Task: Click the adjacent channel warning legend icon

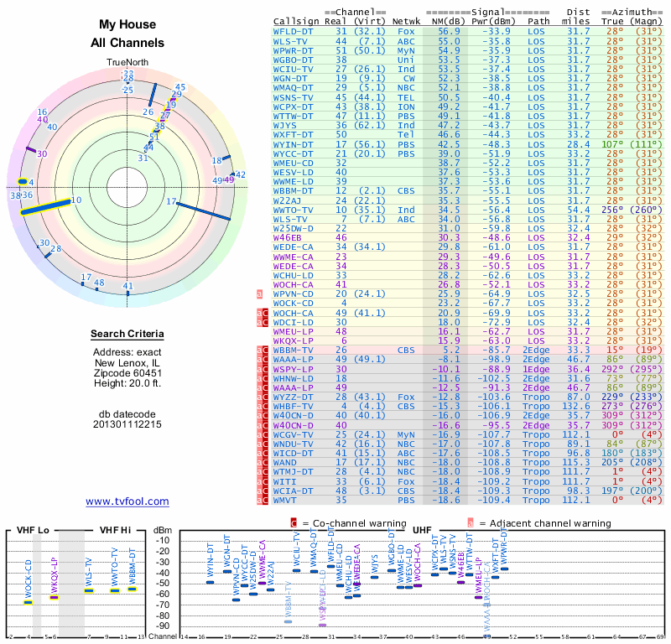Action: [471, 523]
